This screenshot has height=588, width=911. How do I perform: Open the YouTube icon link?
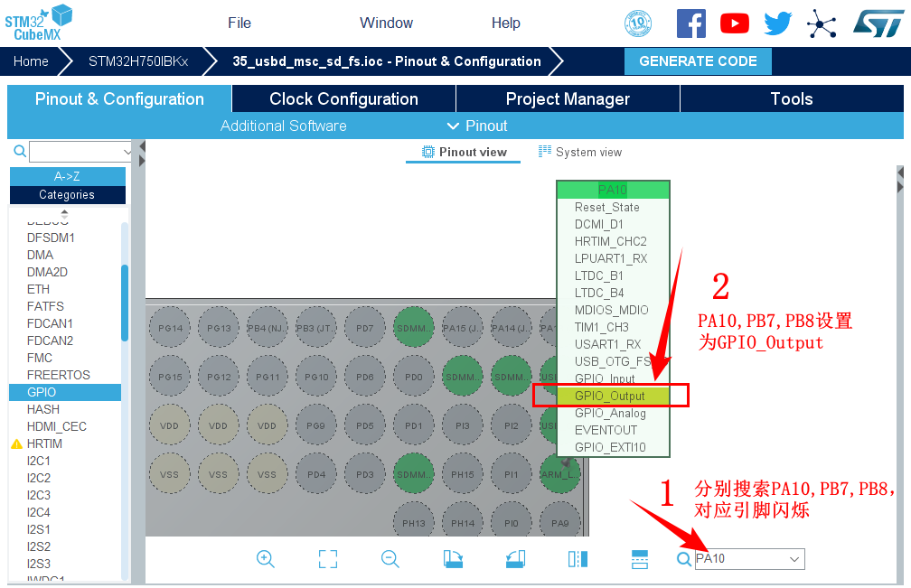click(x=734, y=23)
